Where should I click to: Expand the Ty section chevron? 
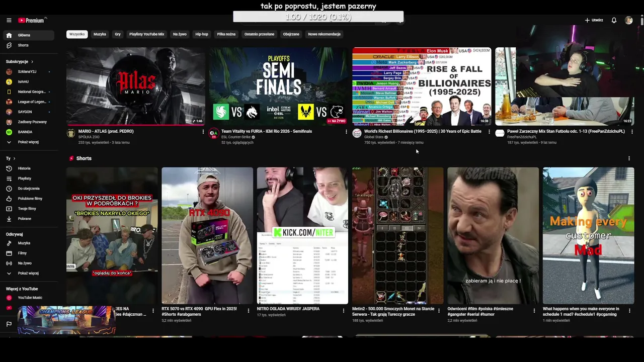(x=14, y=158)
